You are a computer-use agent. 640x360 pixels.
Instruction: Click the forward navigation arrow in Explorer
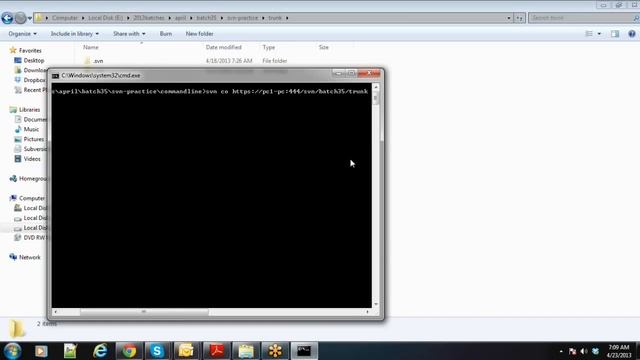point(20,18)
